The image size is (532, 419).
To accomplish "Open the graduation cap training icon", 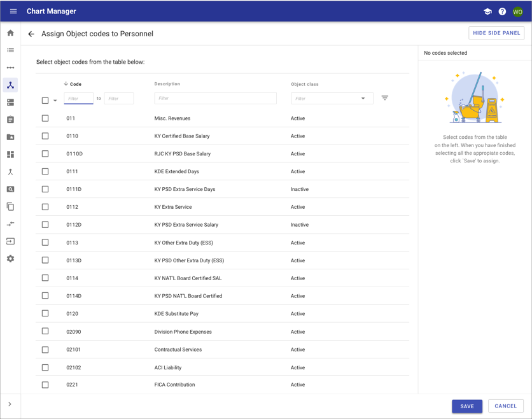I will pos(487,11).
